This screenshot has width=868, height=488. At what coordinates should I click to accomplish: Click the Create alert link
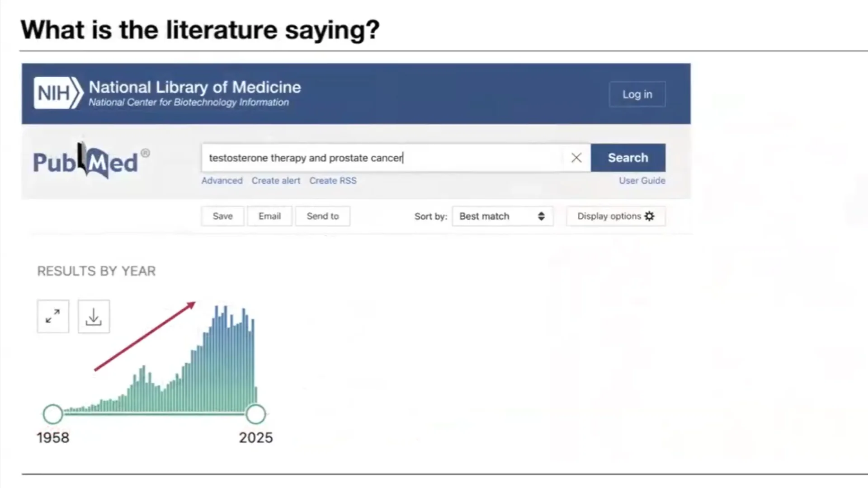[276, 180]
